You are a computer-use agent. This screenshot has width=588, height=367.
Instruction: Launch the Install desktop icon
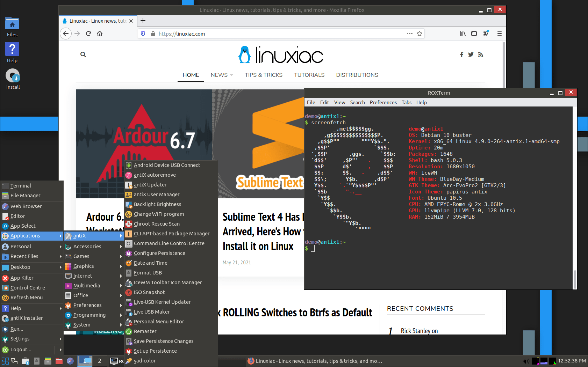(x=13, y=79)
